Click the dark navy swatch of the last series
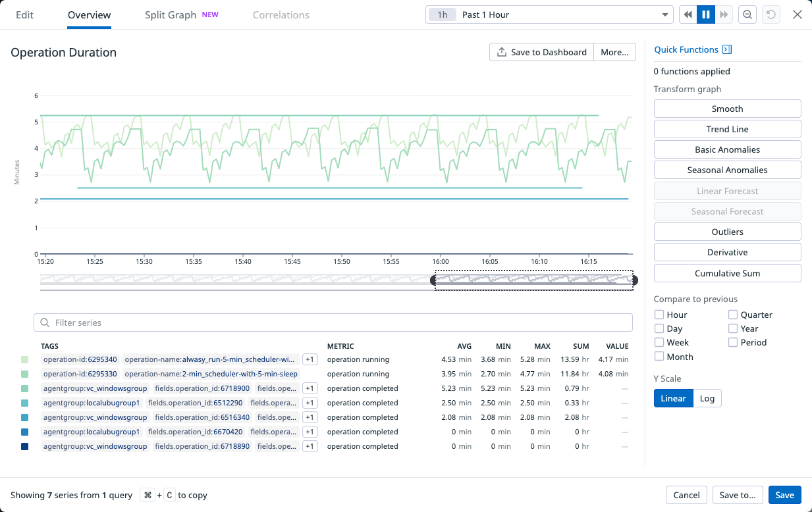This screenshot has height=512, width=812. [x=25, y=446]
